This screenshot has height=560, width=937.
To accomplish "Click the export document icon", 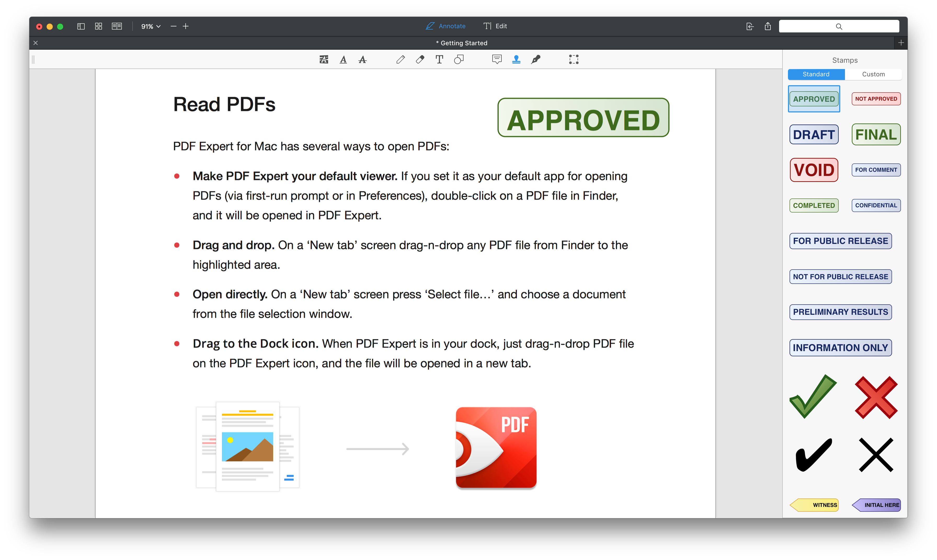I will click(750, 26).
